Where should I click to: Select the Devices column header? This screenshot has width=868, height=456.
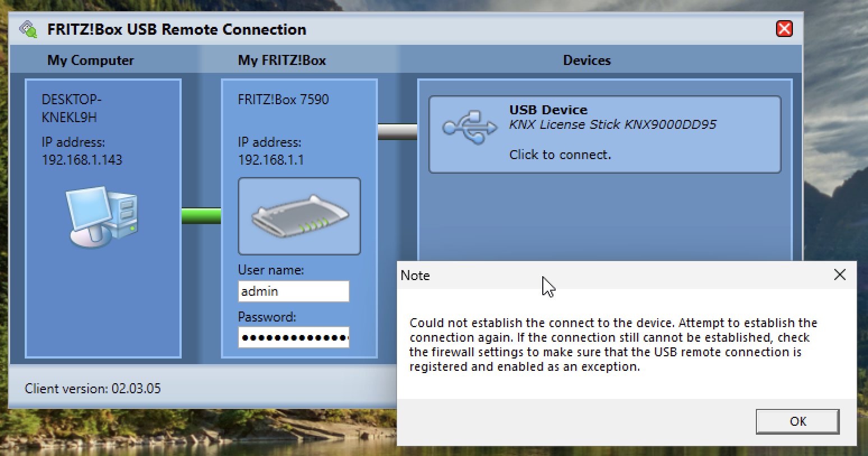point(587,61)
